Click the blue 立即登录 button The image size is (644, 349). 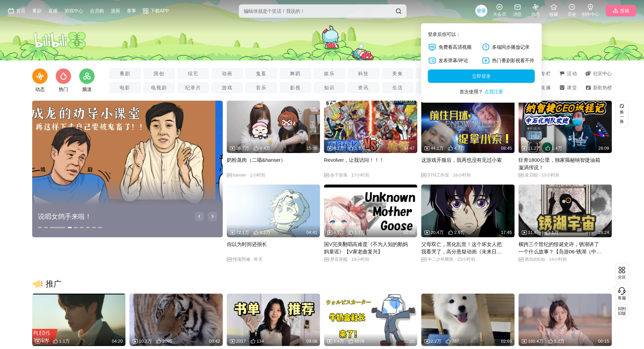[481, 76]
